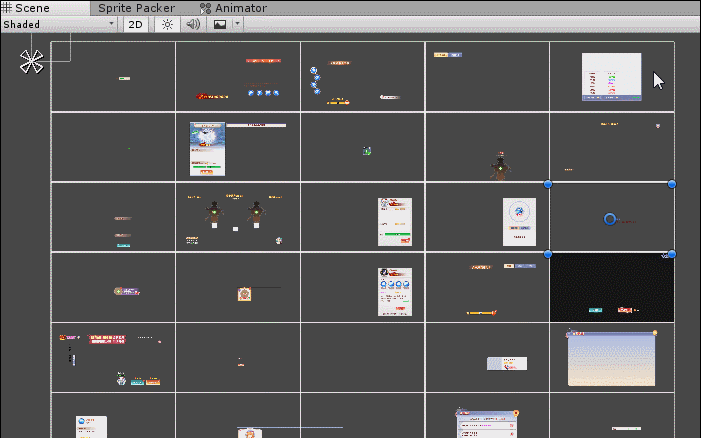Select the dark character sprite with green marker

(x=500, y=165)
